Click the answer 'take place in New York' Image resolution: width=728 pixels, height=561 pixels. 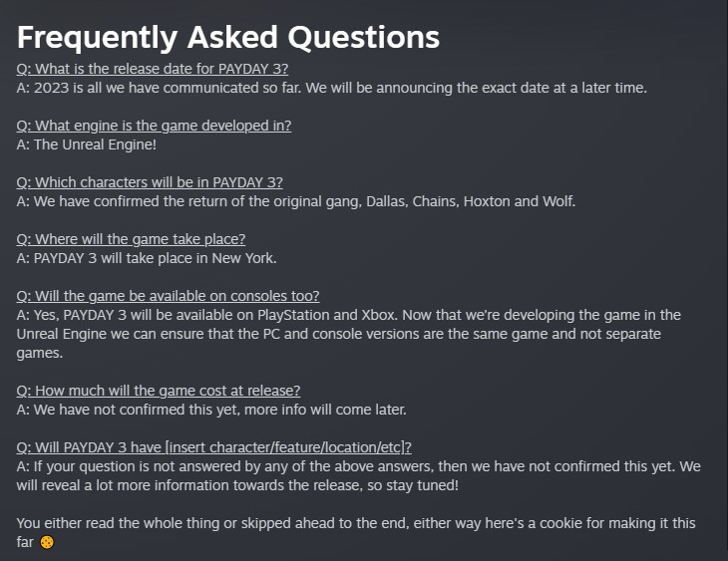pos(147,258)
